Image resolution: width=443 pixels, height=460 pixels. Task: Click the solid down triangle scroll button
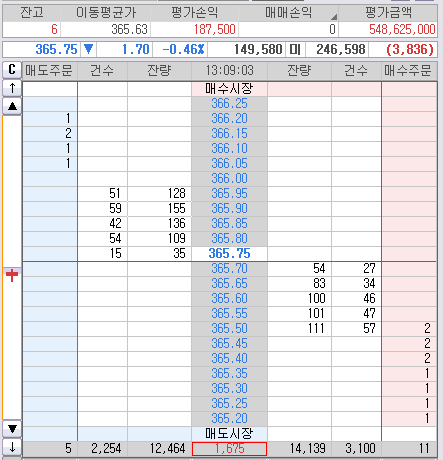point(12,429)
